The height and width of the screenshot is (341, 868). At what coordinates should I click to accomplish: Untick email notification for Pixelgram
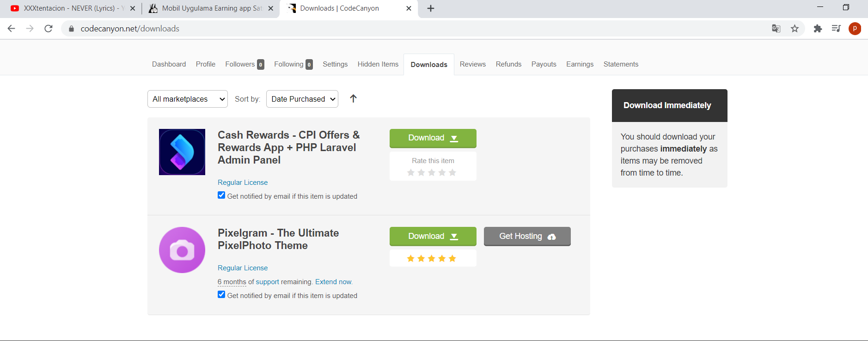coord(221,294)
